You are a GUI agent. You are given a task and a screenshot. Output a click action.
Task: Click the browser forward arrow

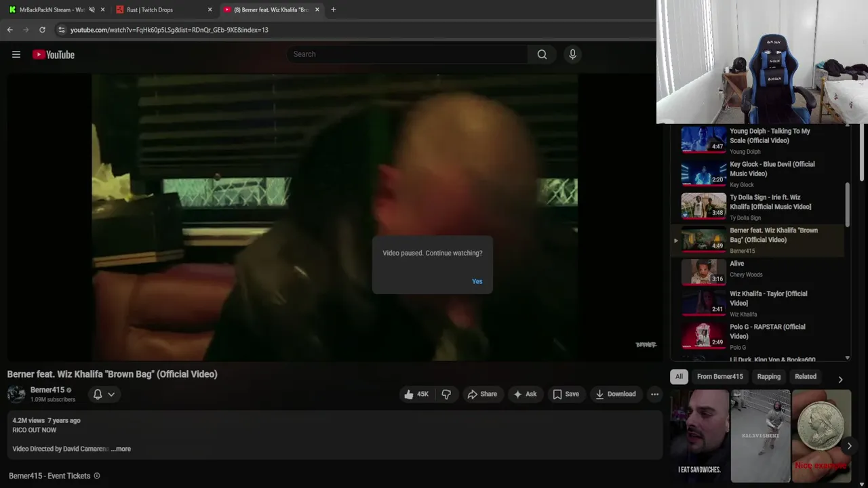(26, 30)
